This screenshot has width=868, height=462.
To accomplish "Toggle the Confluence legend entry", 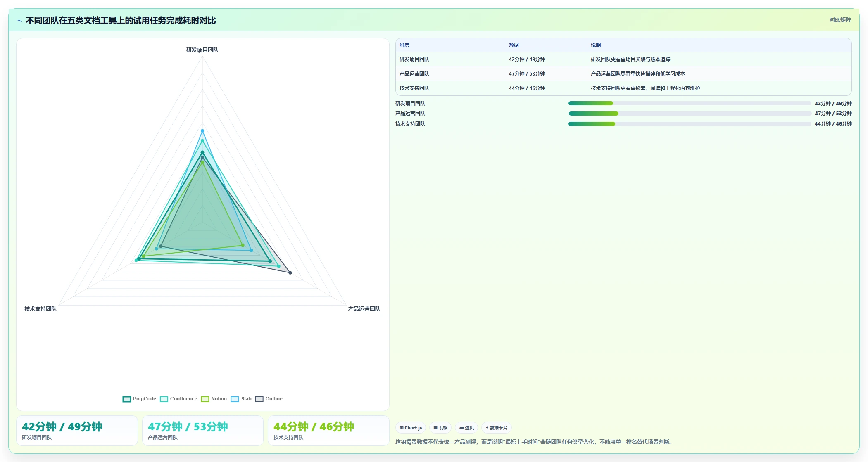I will tap(178, 399).
